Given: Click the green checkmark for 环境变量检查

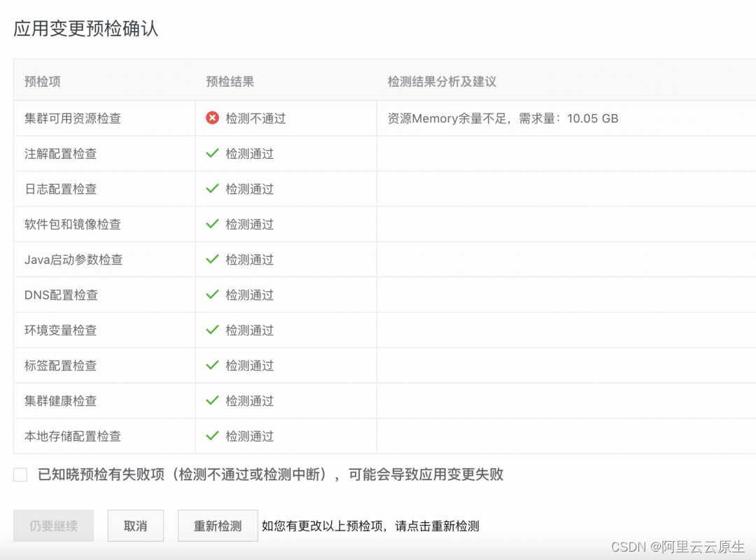Looking at the screenshot, I should click(212, 330).
